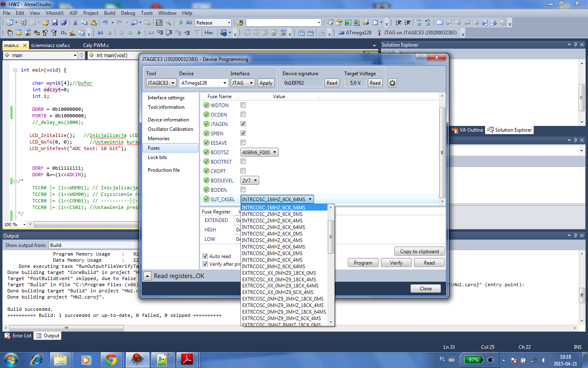Click the Undo toolbar icon
Image resolution: width=588 pixels, height=368 pixels.
[x=105, y=22]
